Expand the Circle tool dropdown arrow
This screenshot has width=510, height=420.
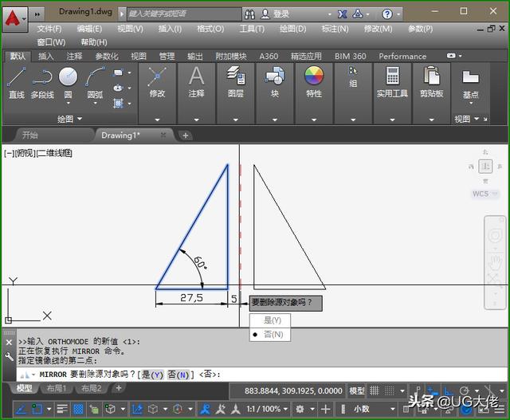(x=69, y=103)
